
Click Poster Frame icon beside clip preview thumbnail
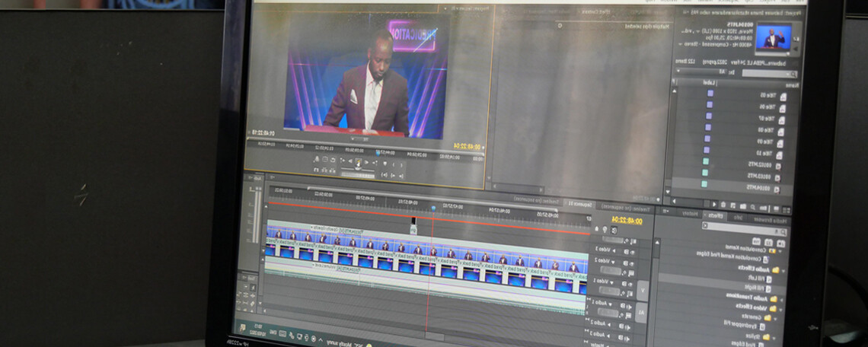click(796, 39)
